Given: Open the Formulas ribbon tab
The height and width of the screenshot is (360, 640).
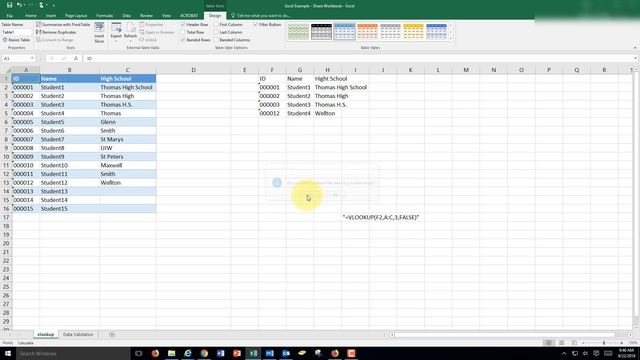Looking at the screenshot, I should (x=104, y=16).
